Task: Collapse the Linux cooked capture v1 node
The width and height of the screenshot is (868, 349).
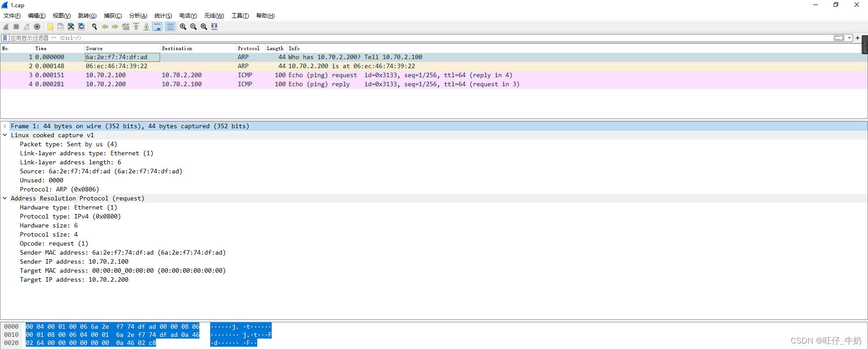Action: click(5, 135)
